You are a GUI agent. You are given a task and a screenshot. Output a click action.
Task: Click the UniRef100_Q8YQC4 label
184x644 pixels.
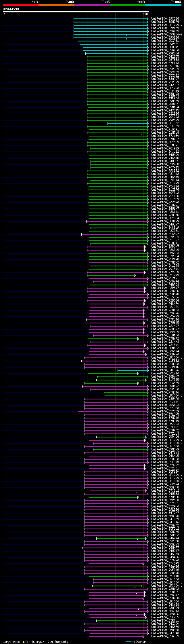tap(165, 218)
